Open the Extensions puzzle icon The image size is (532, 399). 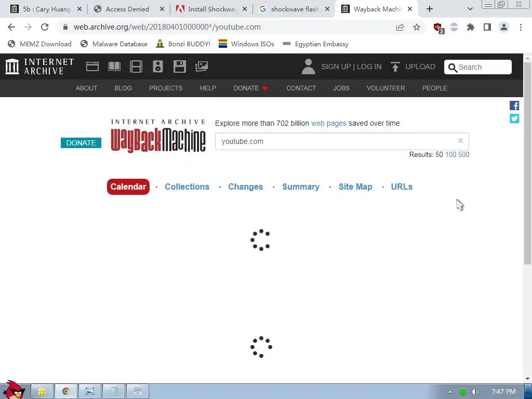(471, 27)
